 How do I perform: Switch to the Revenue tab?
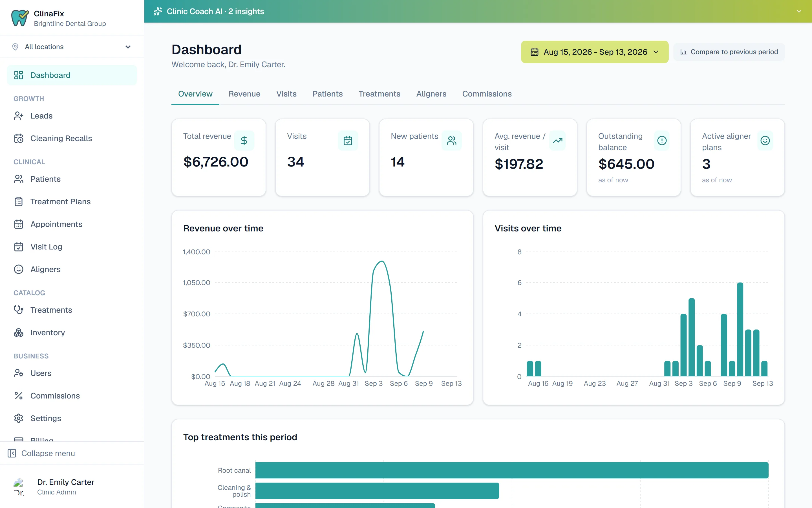pyautogui.click(x=244, y=94)
